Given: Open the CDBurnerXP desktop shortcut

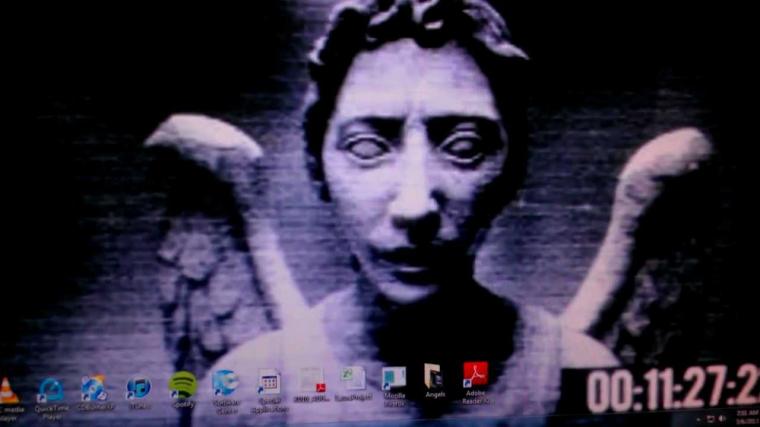Looking at the screenshot, I should 94,388.
